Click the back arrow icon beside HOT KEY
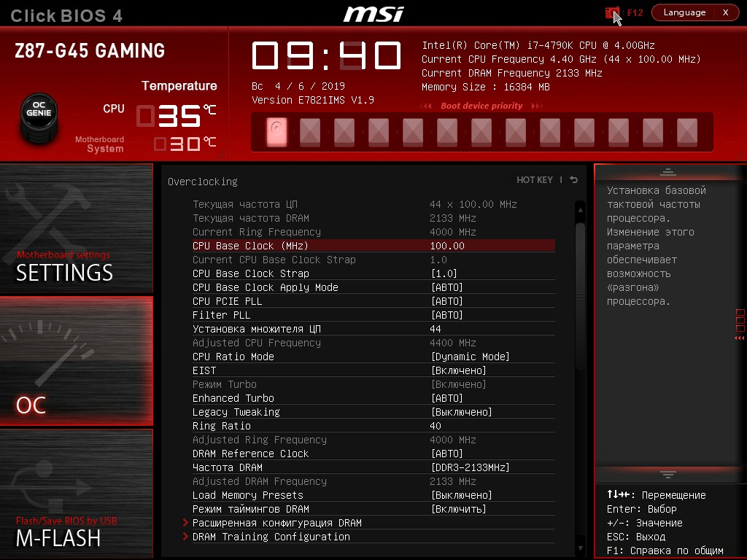Viewport: 747px width, 560px height. coord(574,180)
